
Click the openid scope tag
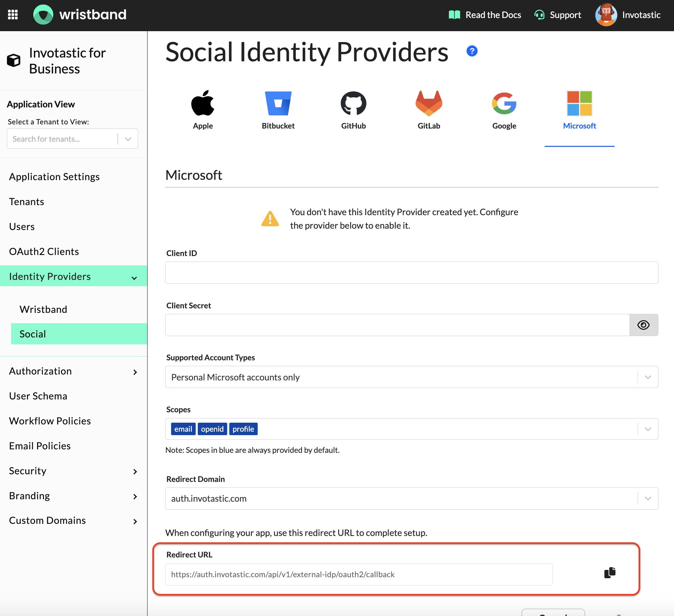(x=212, y=429)
